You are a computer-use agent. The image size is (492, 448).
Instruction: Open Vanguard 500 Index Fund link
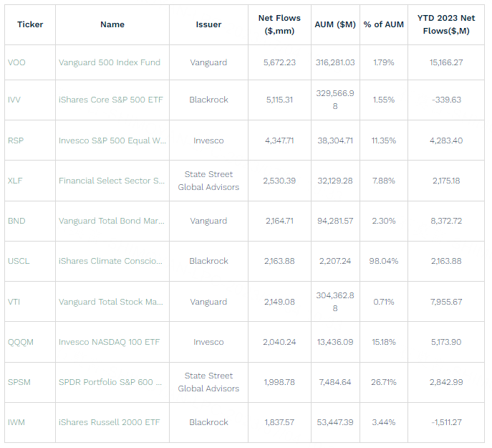click(110, 62)
